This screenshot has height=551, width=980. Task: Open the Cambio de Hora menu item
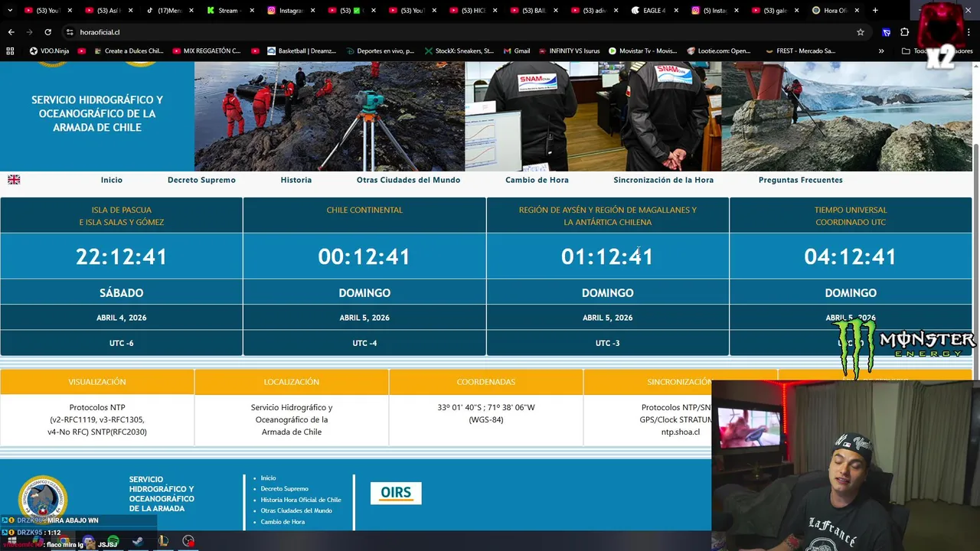coord(537,180)
